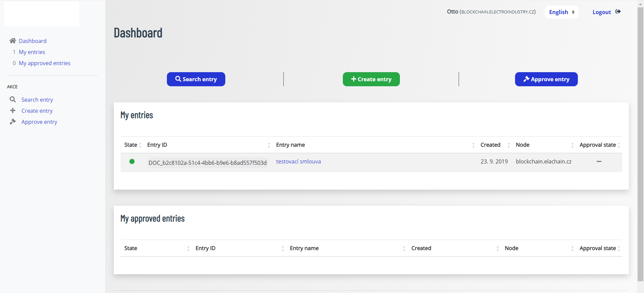Open My entries in sidebar
Viewport: 644px width, 293px height.
[x=32, y=52]
